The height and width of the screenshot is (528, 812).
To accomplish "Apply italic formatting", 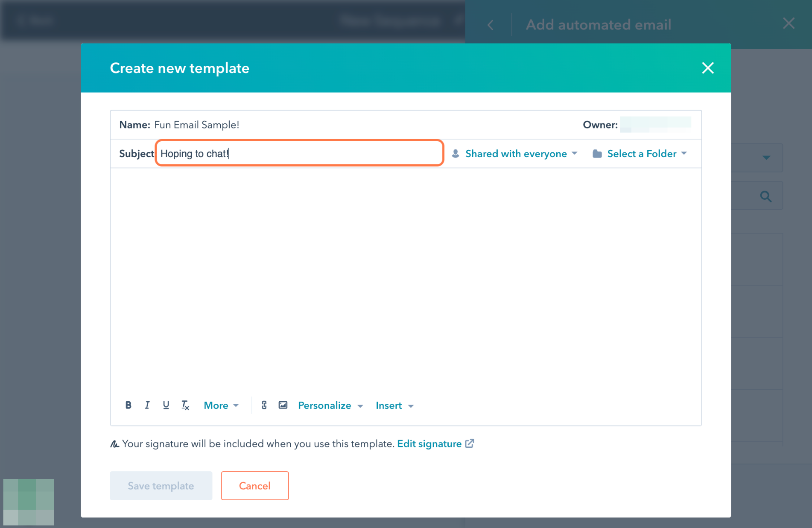I will coord(147,405).
